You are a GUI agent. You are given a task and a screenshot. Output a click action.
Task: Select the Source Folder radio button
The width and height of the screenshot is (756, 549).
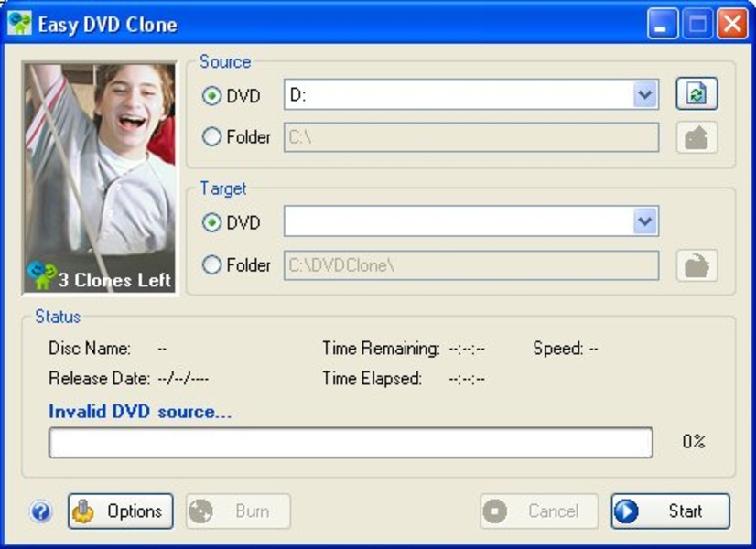pos(211,137)
